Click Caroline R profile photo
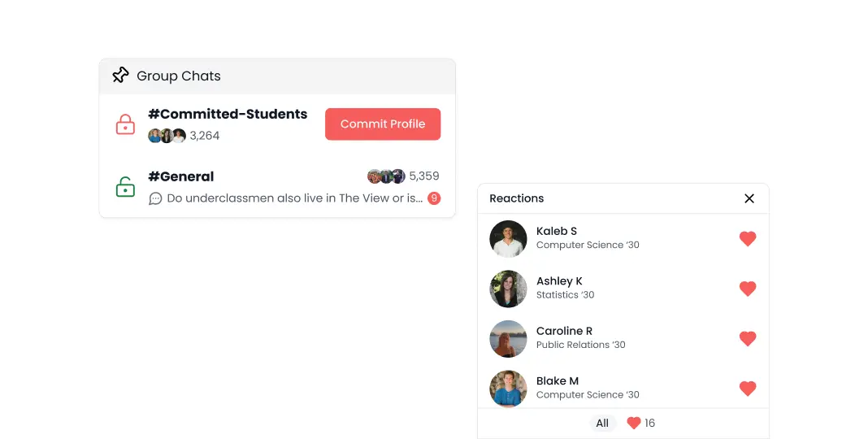Viewport: 868px width, 439px height. (508, 339)
